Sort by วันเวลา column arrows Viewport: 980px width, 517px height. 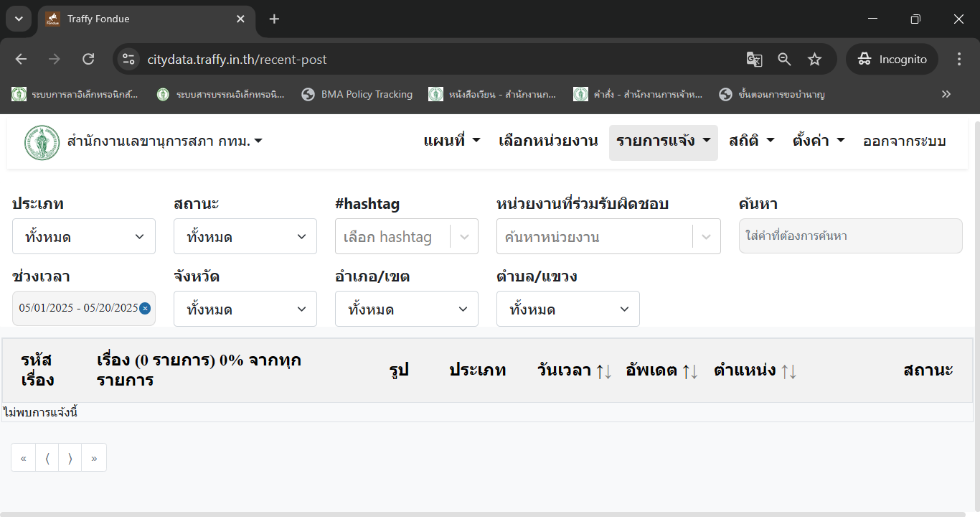(x=604, y=371)
